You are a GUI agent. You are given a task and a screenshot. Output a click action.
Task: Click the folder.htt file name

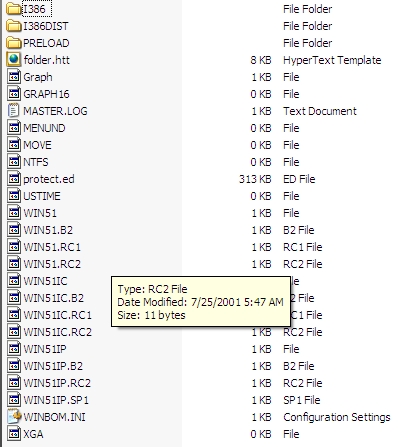(x=47, y=60)
